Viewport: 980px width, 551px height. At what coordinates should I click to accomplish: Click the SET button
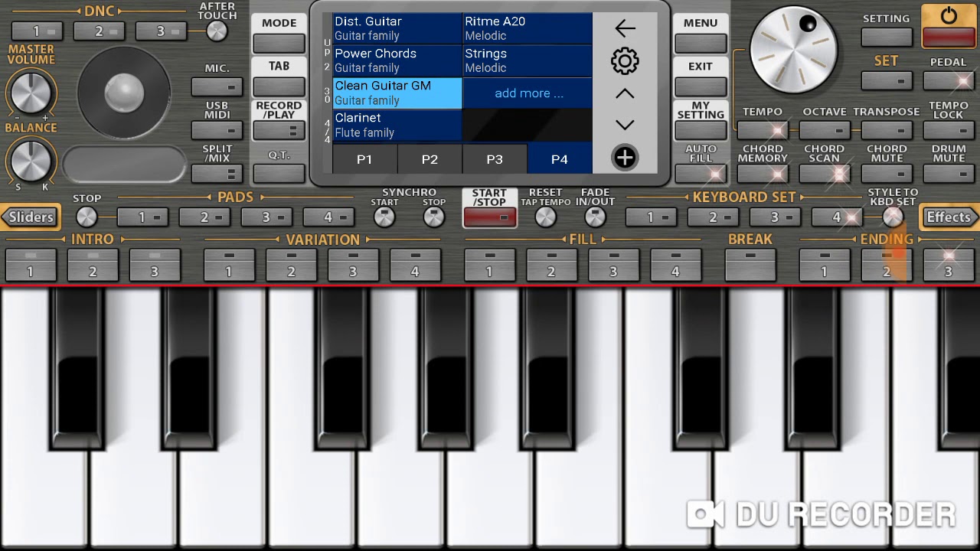pyautogui.click(x=886, y=80)
